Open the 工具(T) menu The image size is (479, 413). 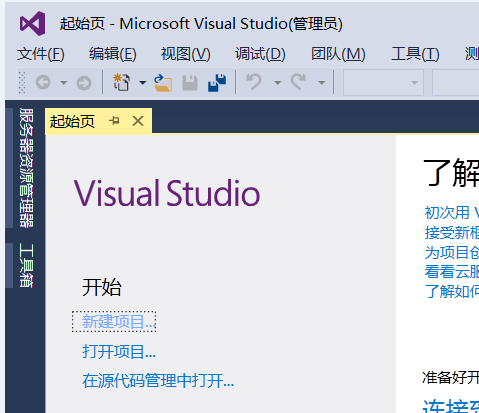pos(415,54)
